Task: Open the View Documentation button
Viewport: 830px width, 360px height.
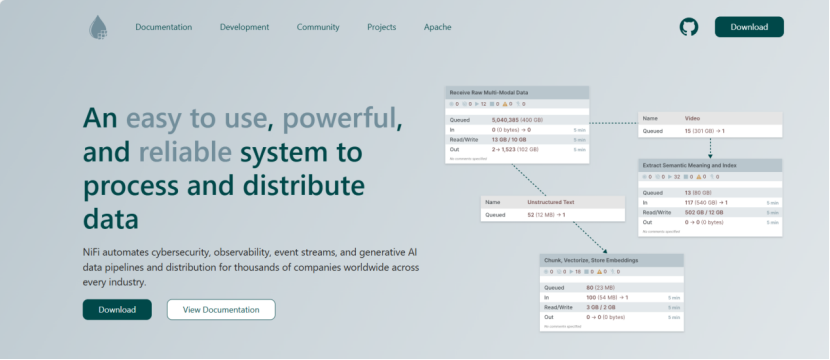Action: pos(221,310)
